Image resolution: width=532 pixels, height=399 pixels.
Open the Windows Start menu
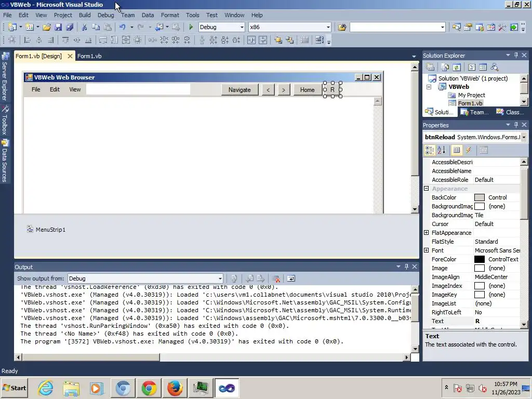[x=14, y=388]
